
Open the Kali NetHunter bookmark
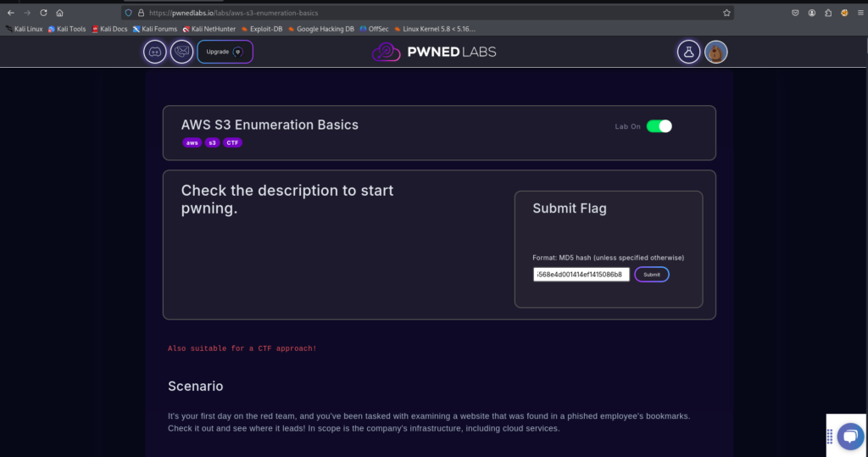209,29
